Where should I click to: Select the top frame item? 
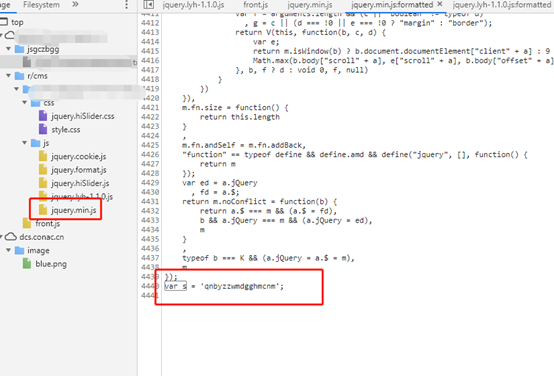pyautogui.click(x=17, y=22)
